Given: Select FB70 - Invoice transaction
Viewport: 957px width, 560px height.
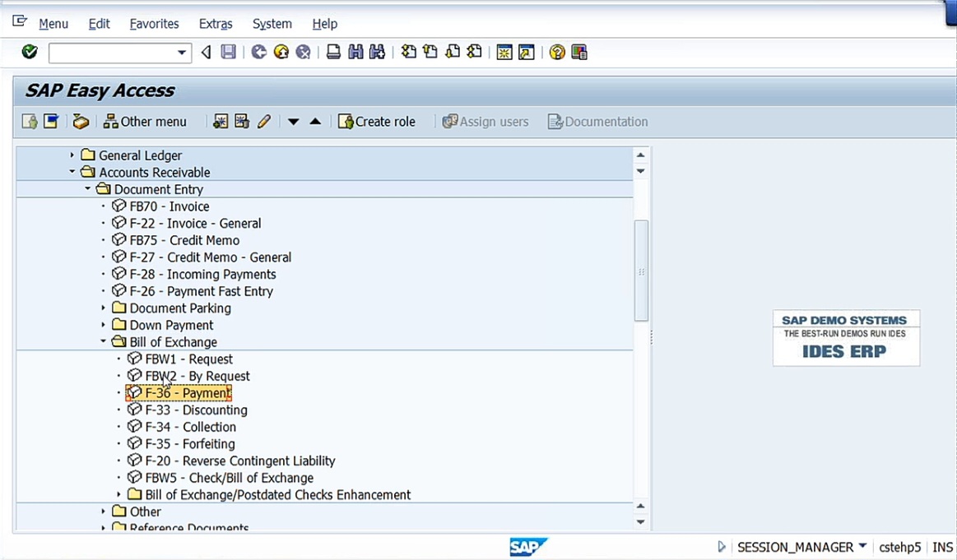Looking at the screenshot, I should pos(169,206).
